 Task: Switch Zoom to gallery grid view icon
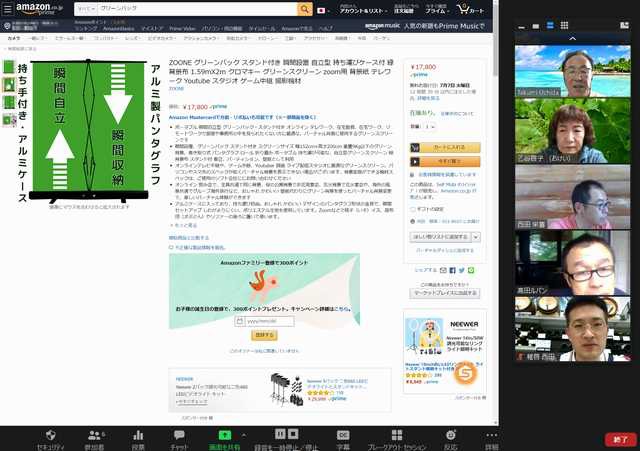point(564,25)
